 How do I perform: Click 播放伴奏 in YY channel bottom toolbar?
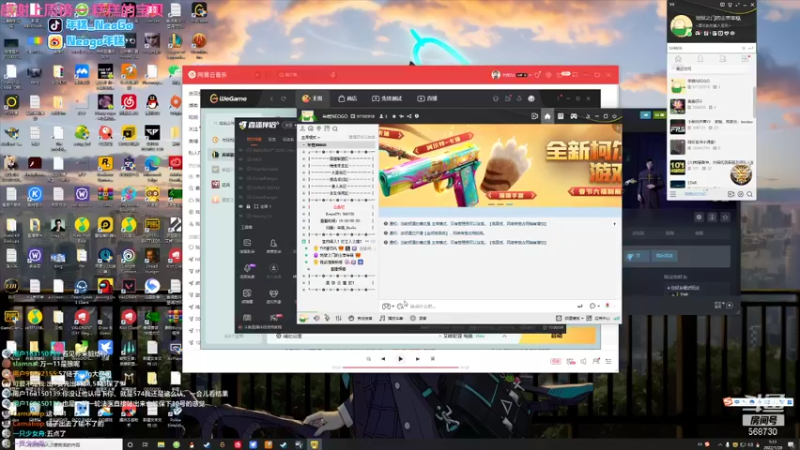click(x=391, y=318)
